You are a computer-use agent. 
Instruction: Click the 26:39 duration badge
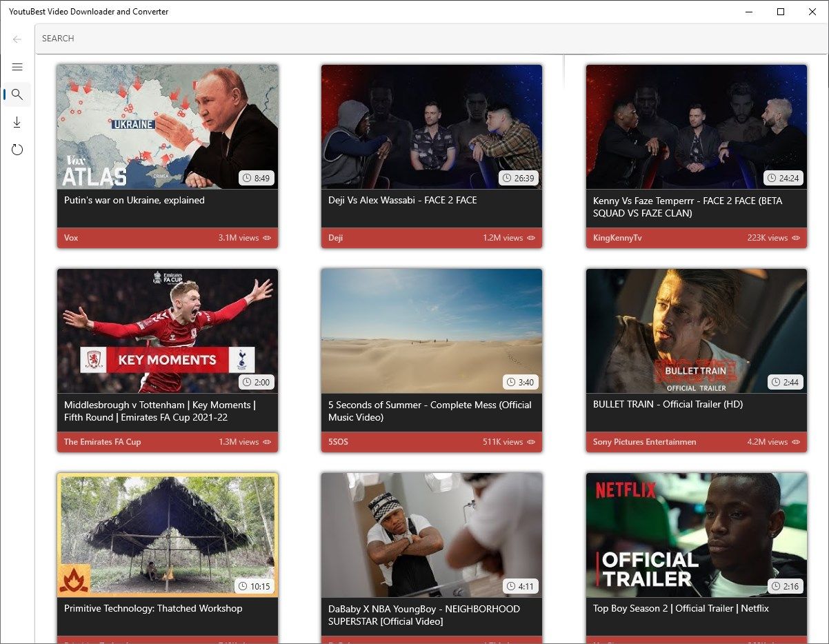point(519,179)
